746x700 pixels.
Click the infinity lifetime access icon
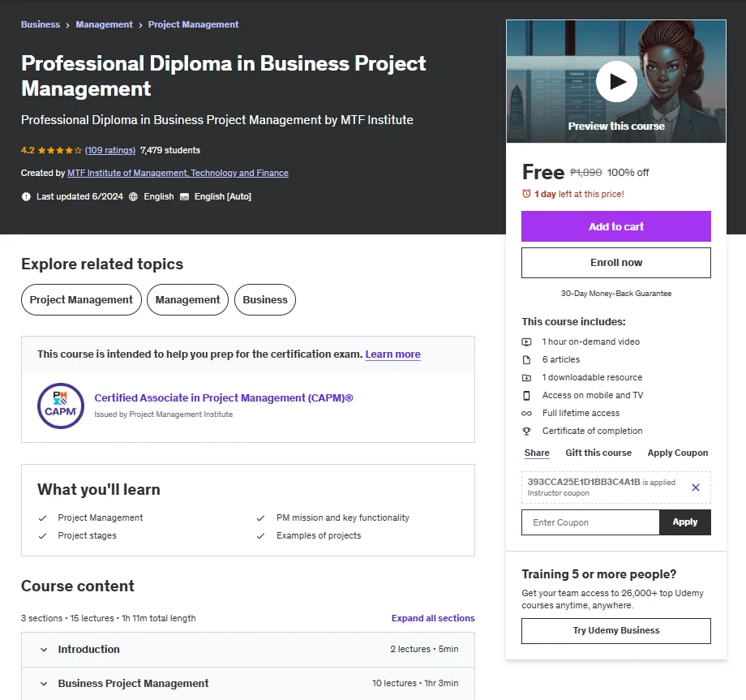click(526, 413)
